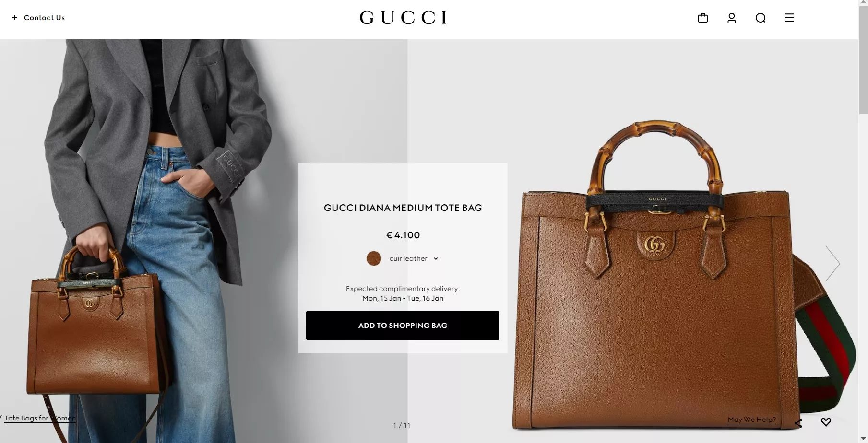Image resolution: width=868 pixels, height=443 pixels.
Task: Share this product via share icon
Action: [798, 423]
